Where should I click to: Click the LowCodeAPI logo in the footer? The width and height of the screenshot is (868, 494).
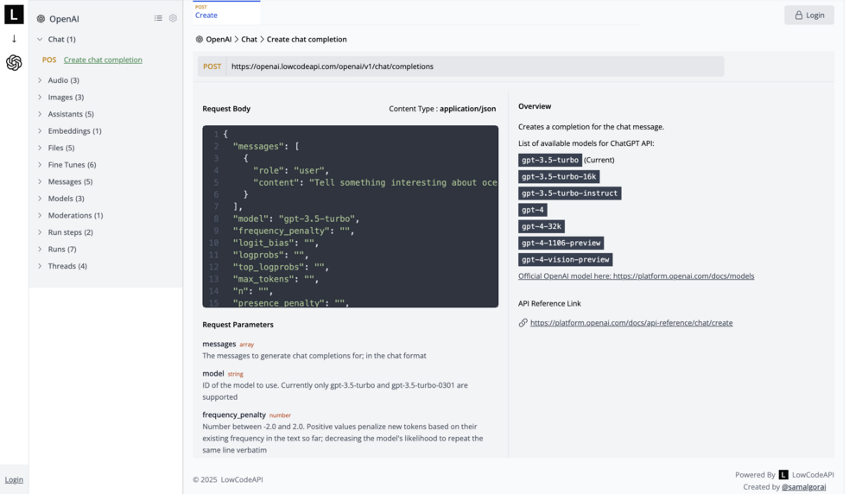pos(783,474)
